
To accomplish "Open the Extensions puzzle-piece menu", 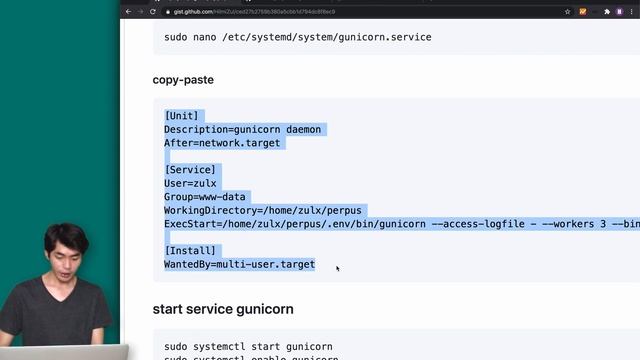I will (607, 12).
